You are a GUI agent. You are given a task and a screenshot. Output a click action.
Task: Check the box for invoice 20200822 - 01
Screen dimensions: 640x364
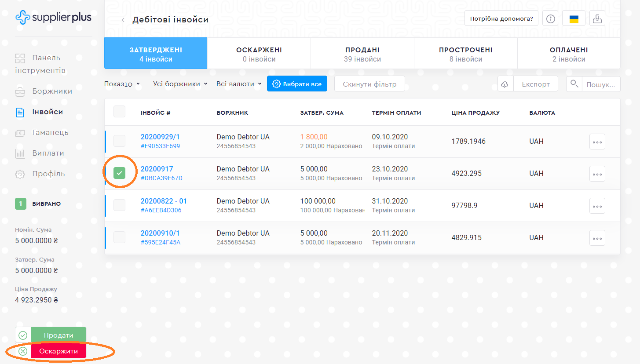(119, 205)
